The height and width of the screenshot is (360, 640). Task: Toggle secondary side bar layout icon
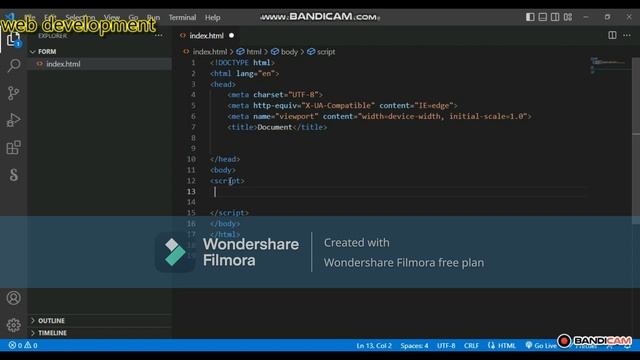(x=555, y=17)
